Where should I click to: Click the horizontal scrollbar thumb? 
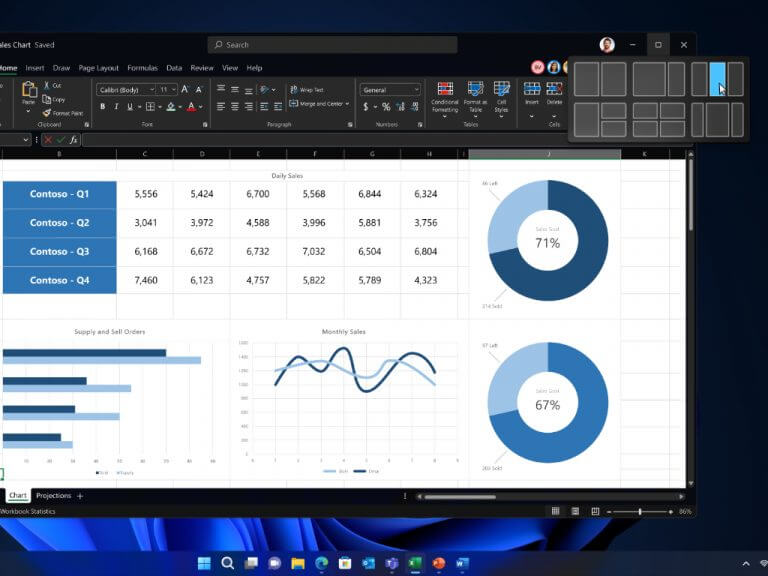[x=460, y=497]
